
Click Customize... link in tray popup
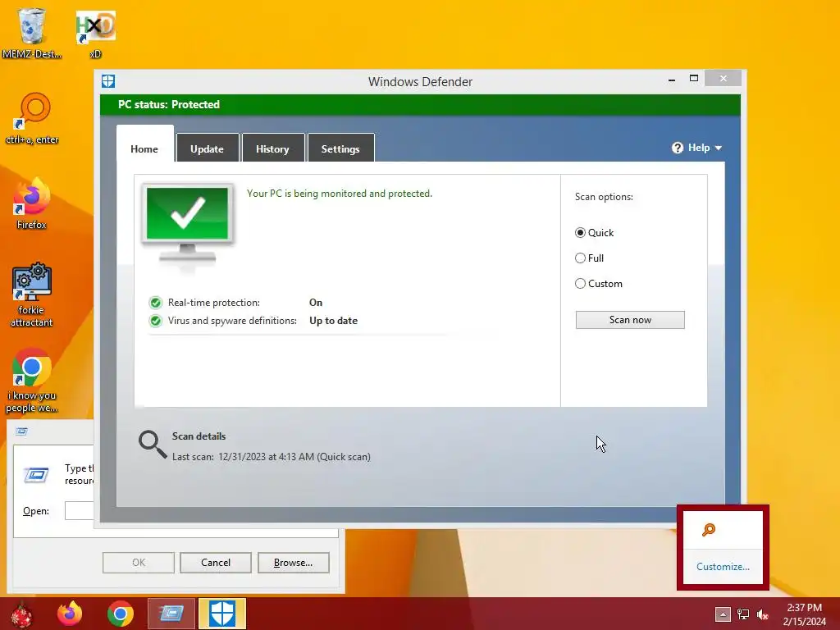(723, 567)
